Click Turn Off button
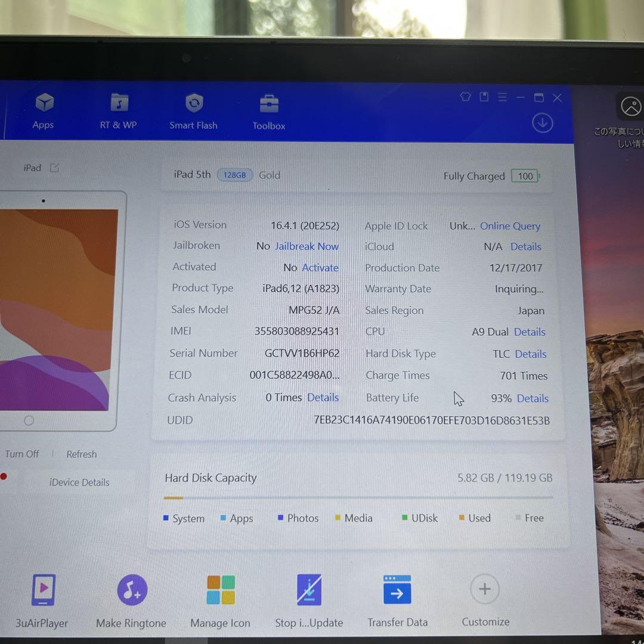The width and height of the screenshot is (644, 644). [x=22, y=454]
